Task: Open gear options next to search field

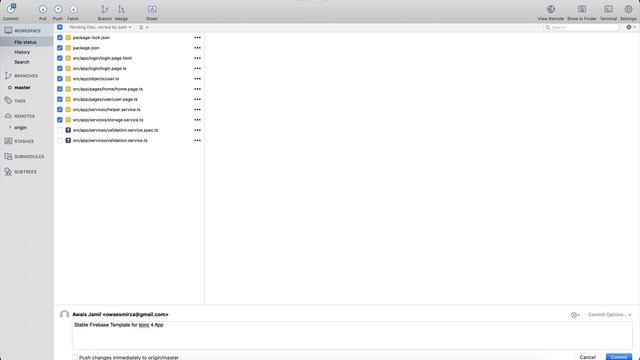Action: pyautogui.click(x=631, y=27)
